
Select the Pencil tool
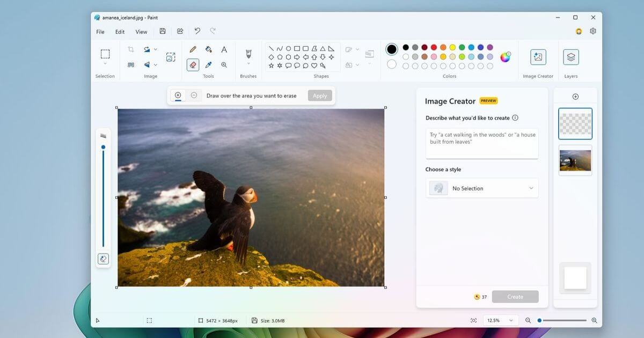193,49
